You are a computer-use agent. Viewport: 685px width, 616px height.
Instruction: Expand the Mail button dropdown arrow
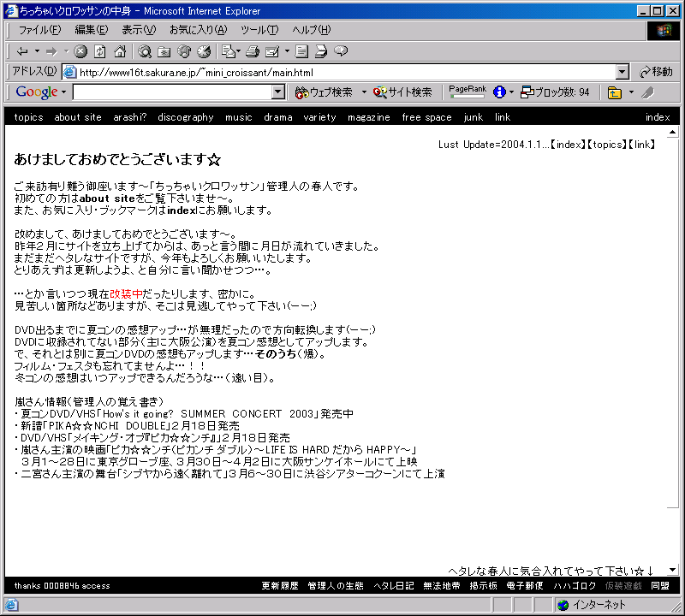(x=239, y=51)
